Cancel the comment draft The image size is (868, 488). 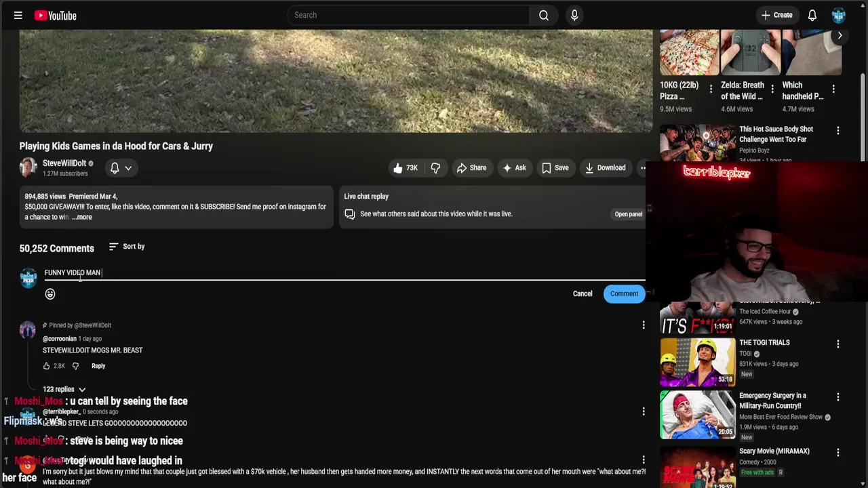click(583, 293)
